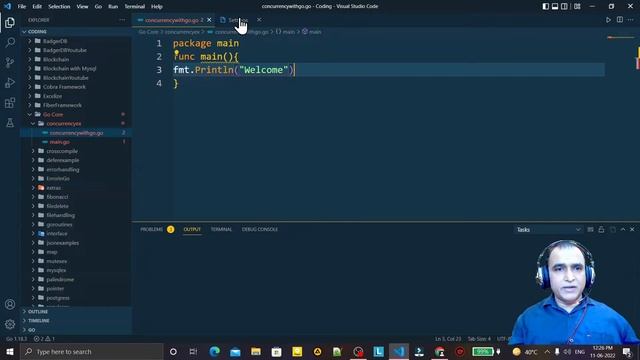Click the open log output file icon
Image resolution: width=640 pixels, height=360 pixels.
pyautogui.click(x=613, y=229)
